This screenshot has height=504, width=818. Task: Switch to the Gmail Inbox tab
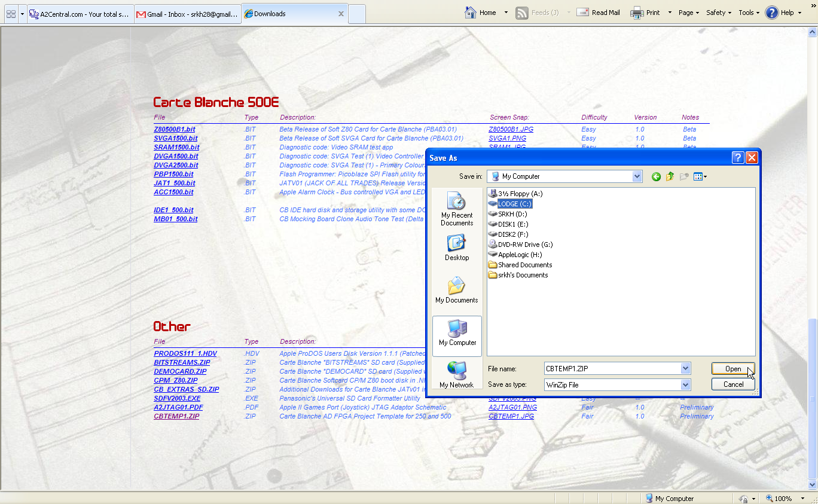tap(187, 14)
